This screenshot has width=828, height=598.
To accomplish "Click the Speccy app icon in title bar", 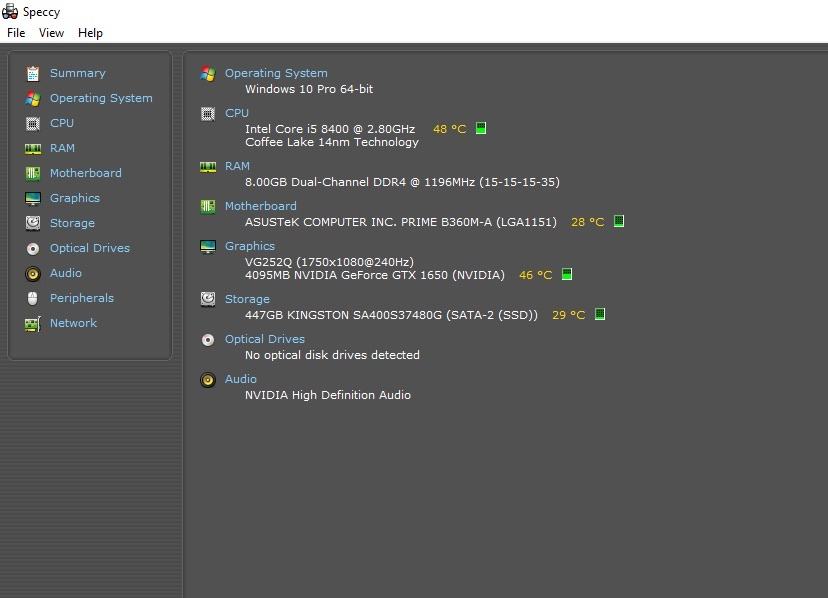I will click(x=10, y=11).
